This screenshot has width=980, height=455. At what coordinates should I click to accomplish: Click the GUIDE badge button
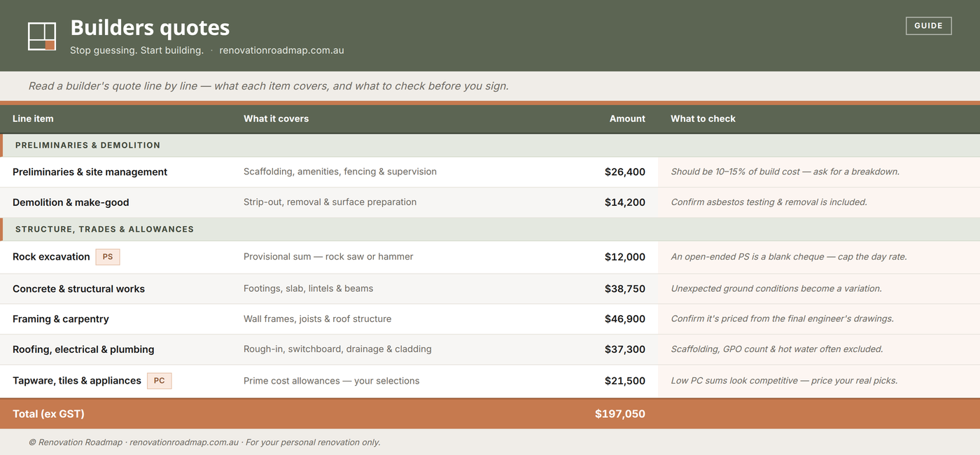coord(928,26)
